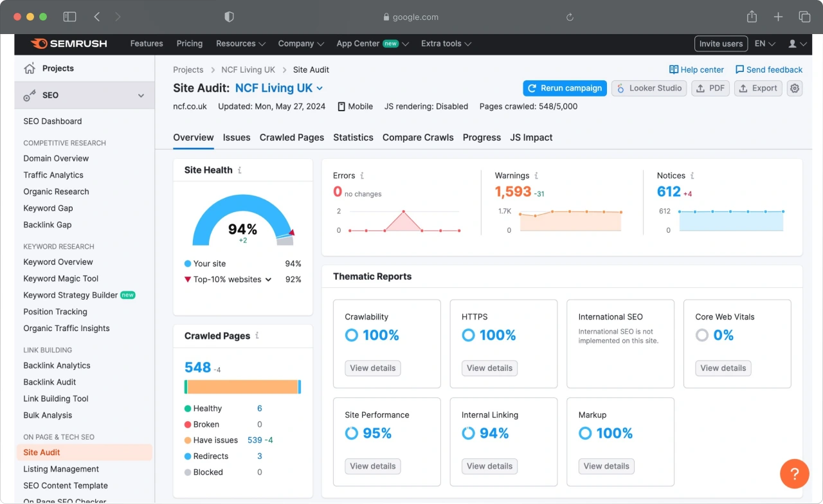Click the Notices info icon
Image resolution: width=823 pixels, height=504 pixels.
(692, 175)
